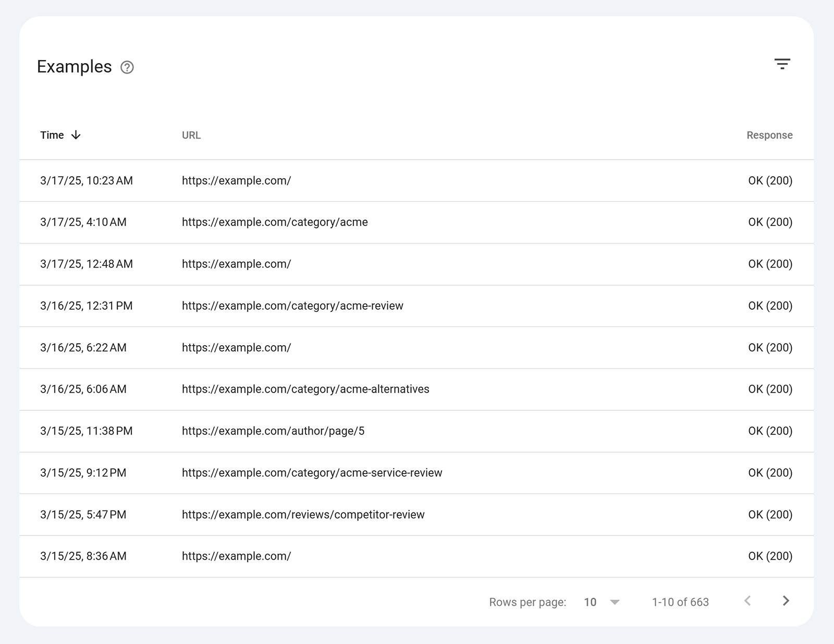Click the competitor-review URL entry
This screenshot has width=834, height=644.
pos(303,514)
